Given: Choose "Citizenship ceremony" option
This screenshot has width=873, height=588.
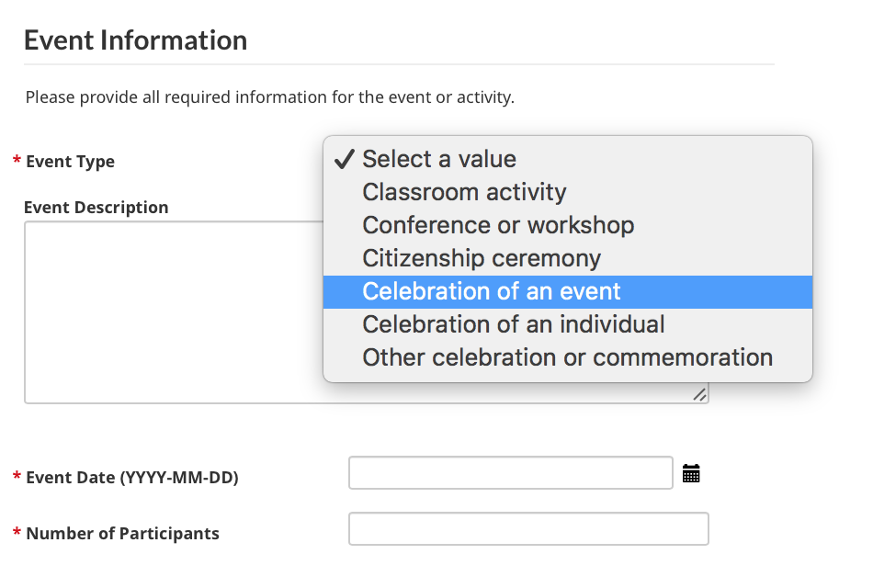Looking at the screenshot, I should point(482,258).
